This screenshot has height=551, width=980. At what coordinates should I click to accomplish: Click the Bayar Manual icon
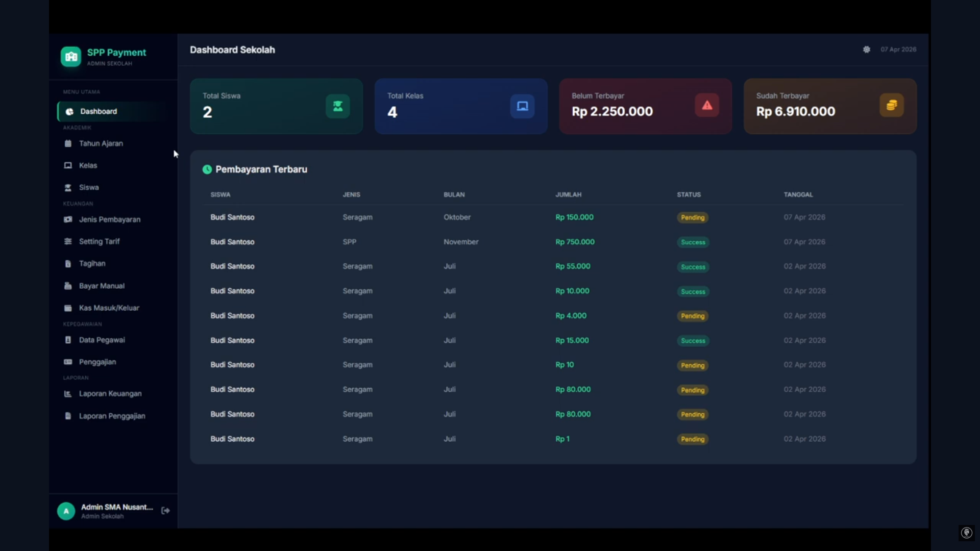[x=68, y=286]
